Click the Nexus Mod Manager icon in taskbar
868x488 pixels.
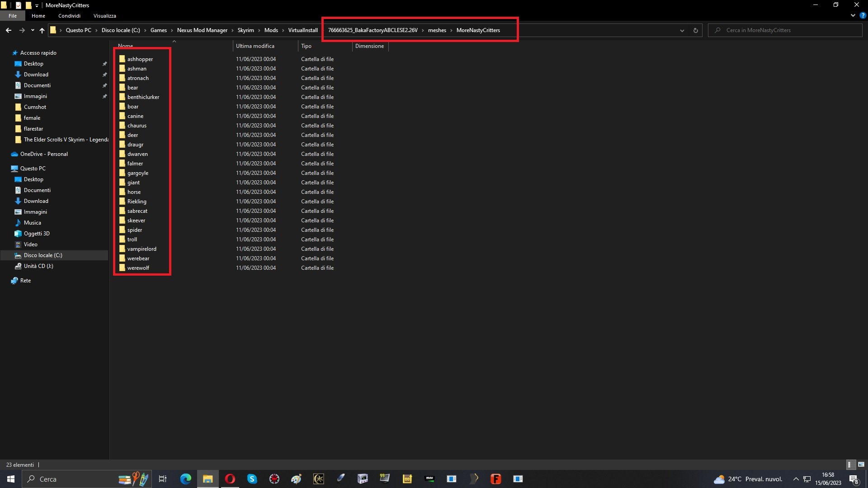[429, 479]
